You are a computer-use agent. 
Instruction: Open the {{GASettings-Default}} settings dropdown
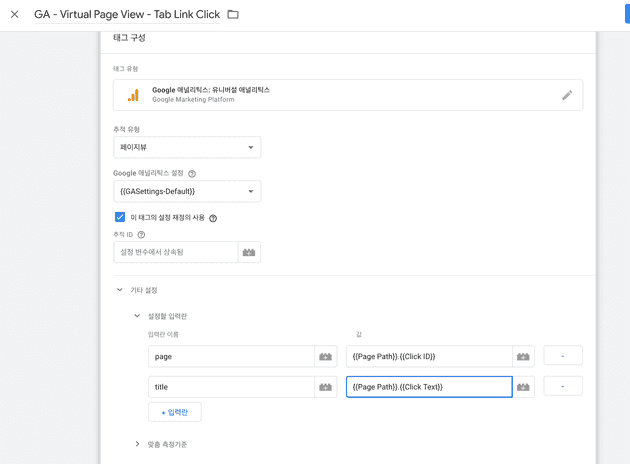pos(187,191)
